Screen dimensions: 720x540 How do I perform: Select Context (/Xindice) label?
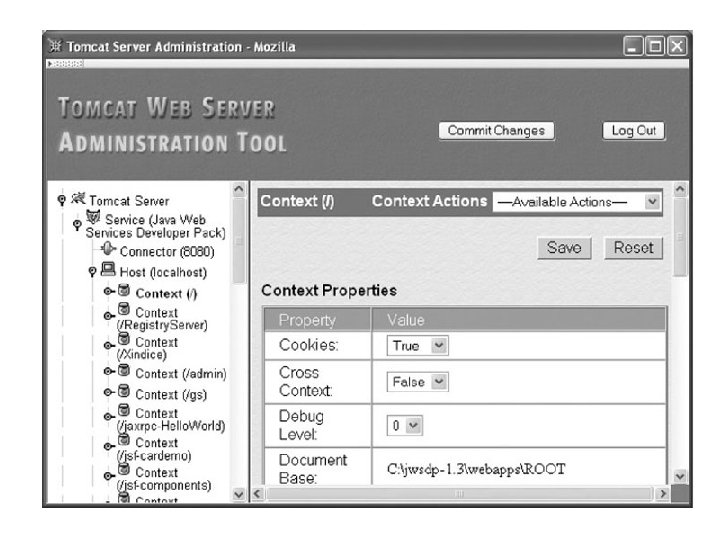(147, 348)
